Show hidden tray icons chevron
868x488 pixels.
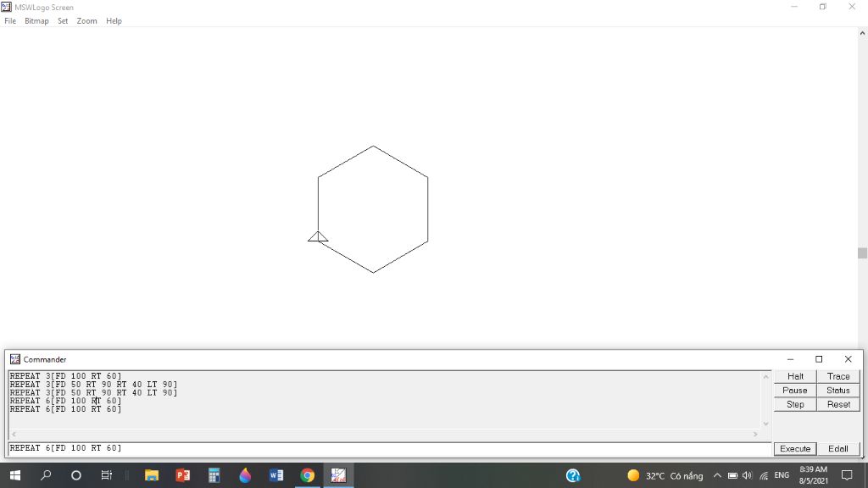tap(717, 475)
